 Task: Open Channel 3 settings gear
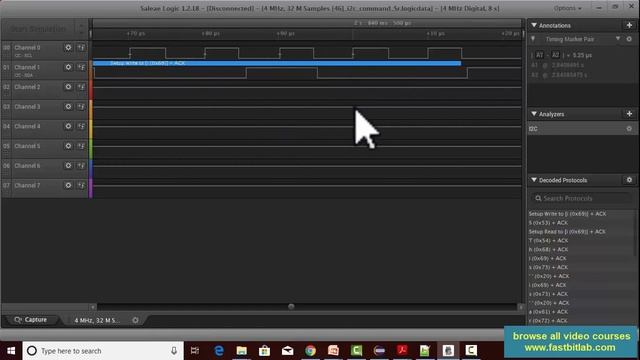pos(68,107)
